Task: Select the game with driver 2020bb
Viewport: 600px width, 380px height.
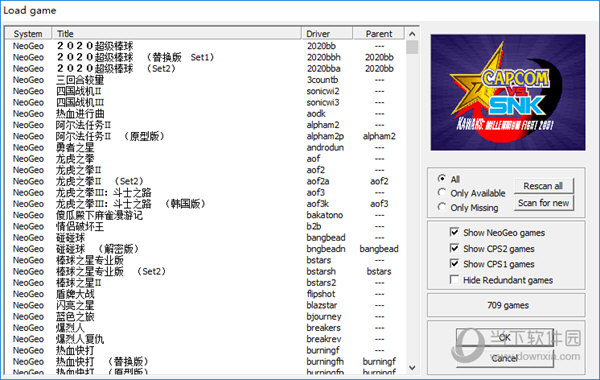Action: (205, 46)
